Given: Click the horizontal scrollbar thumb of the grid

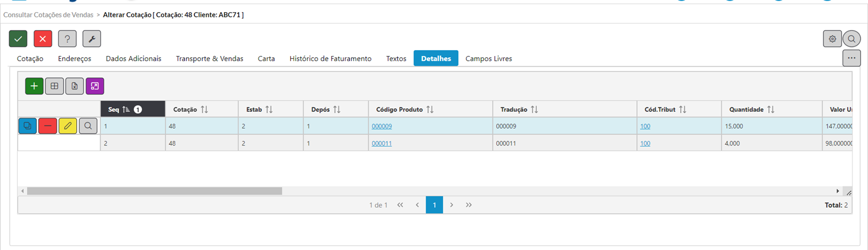Looking at the screenshot, I should tap(155, 191).
